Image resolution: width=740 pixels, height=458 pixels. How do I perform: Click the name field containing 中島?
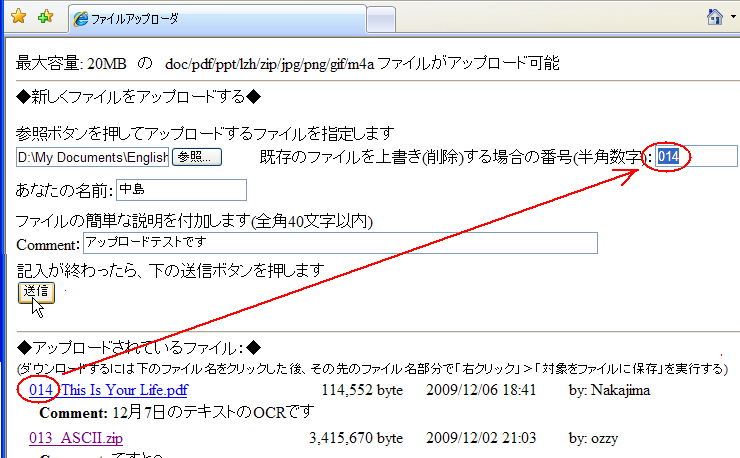pos(180,190)
